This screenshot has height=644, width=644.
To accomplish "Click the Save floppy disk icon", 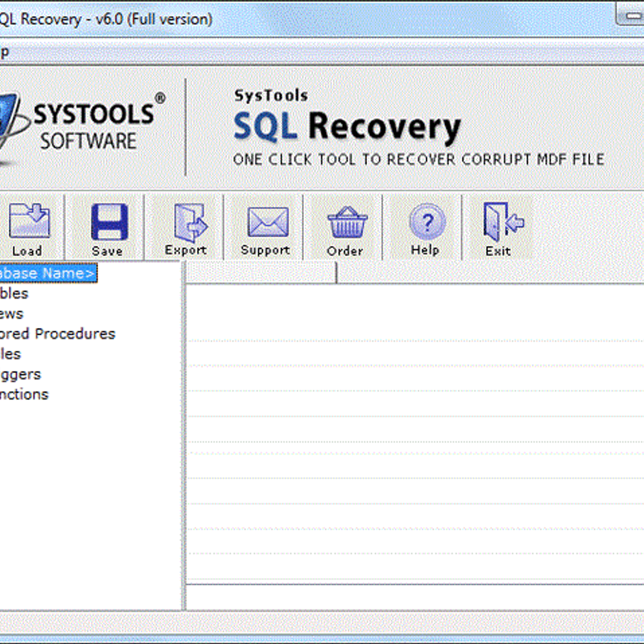I will pos(109,221).
